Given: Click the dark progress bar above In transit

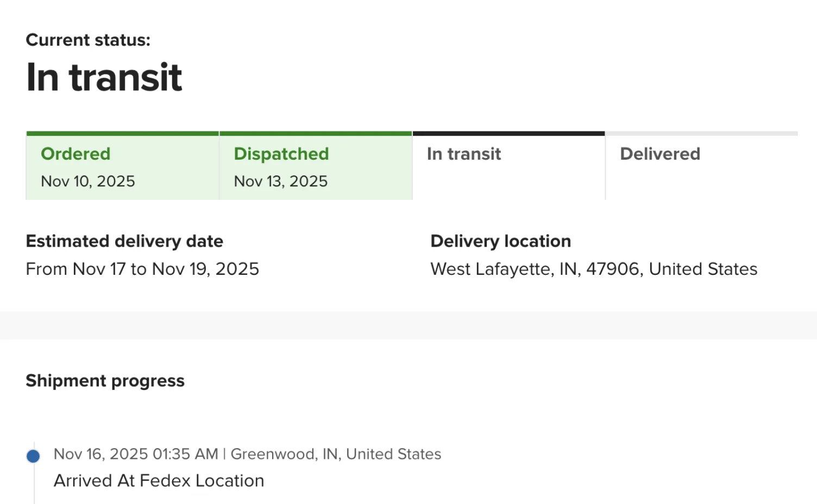Looking at the screenshot, I should [508, 134].
